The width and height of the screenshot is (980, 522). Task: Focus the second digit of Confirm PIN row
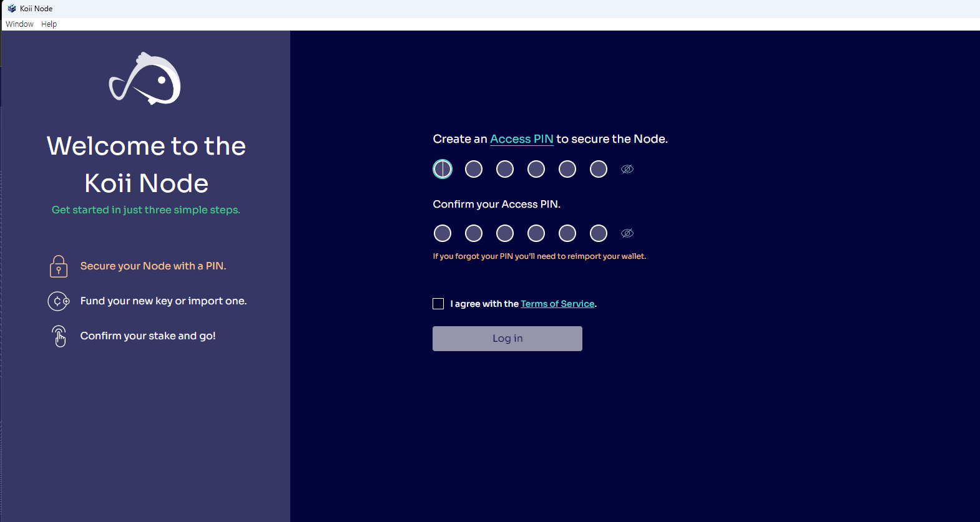click(x=474, y=233)
